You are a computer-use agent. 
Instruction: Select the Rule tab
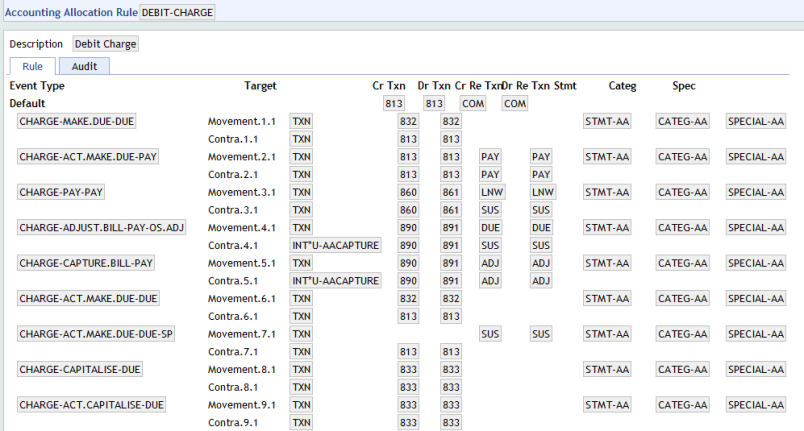32,66
